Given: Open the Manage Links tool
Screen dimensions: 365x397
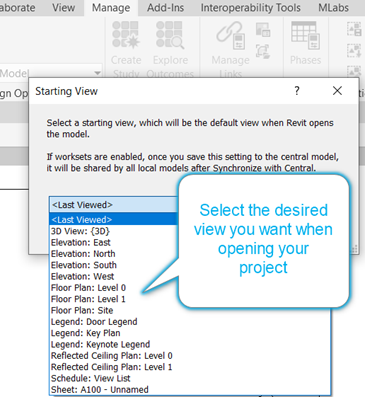Looking at the screenshot, I should tap(230, 36).
